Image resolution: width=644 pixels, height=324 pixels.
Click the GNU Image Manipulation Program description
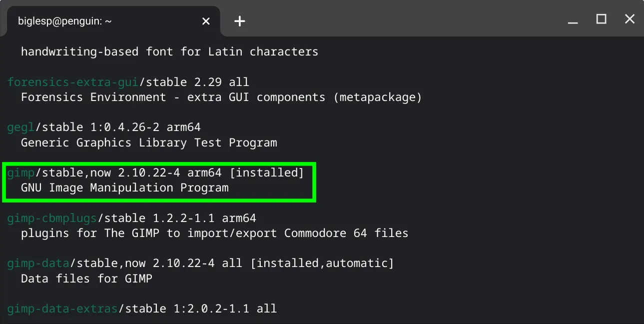pyautogui.click(x=124, y=188)
